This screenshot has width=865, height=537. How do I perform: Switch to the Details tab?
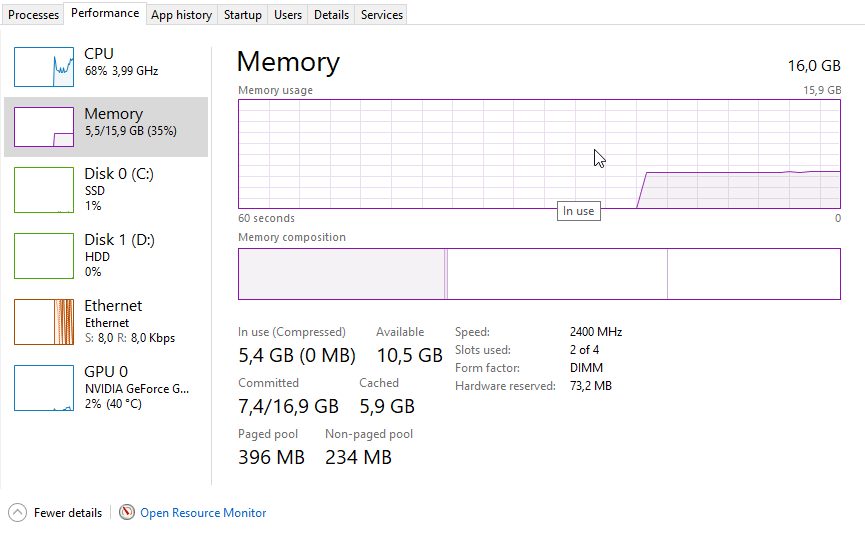point(331,15)
